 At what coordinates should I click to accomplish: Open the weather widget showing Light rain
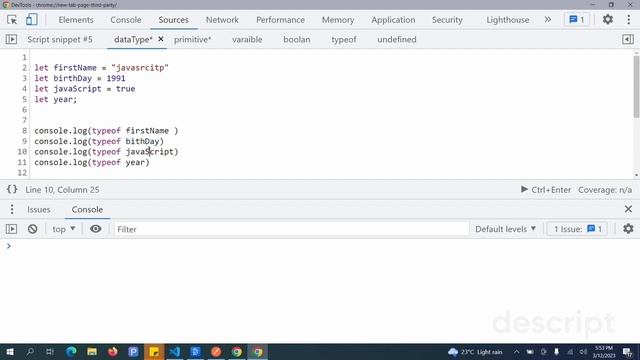tap(475, 352)
